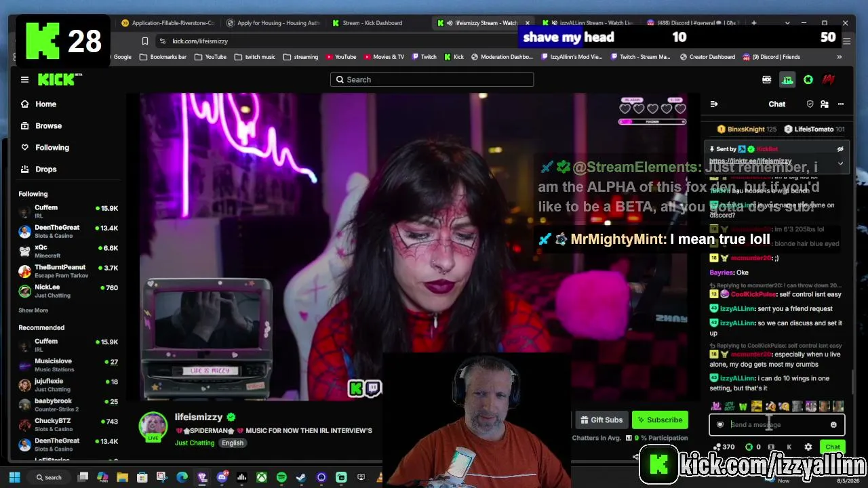Viewport: 868px width, 488px height.
Task: Focus the Kick search box
Action: 432,79
